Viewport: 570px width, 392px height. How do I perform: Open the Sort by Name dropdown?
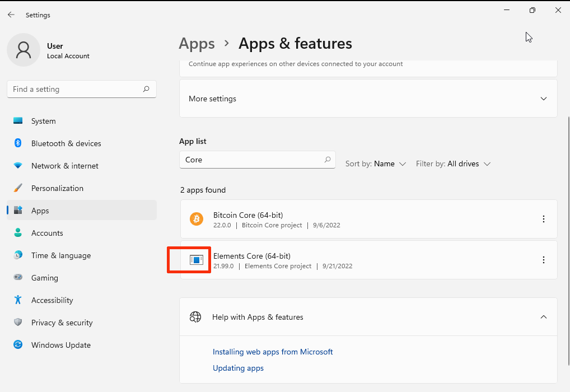click(376, 164)
